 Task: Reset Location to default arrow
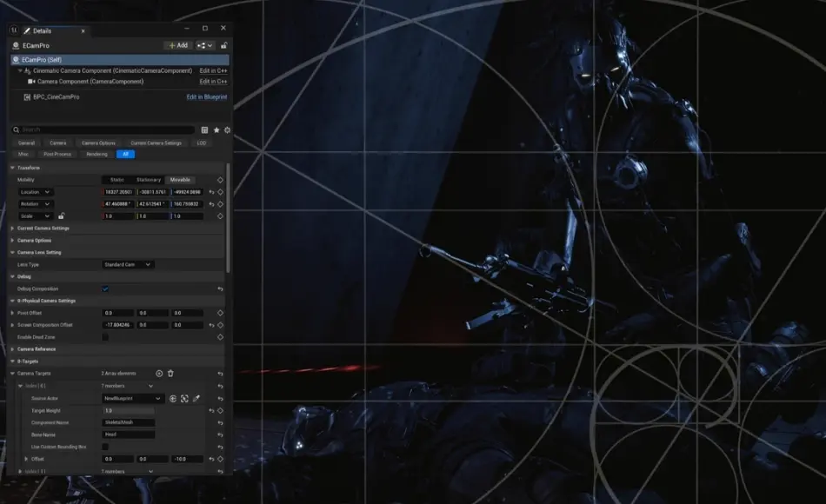point(211,192)
